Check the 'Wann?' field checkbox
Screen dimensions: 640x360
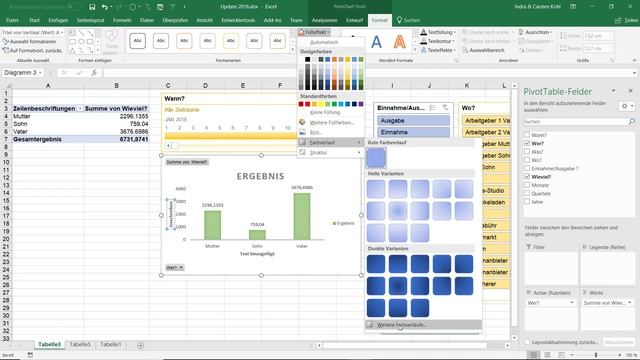527,135
